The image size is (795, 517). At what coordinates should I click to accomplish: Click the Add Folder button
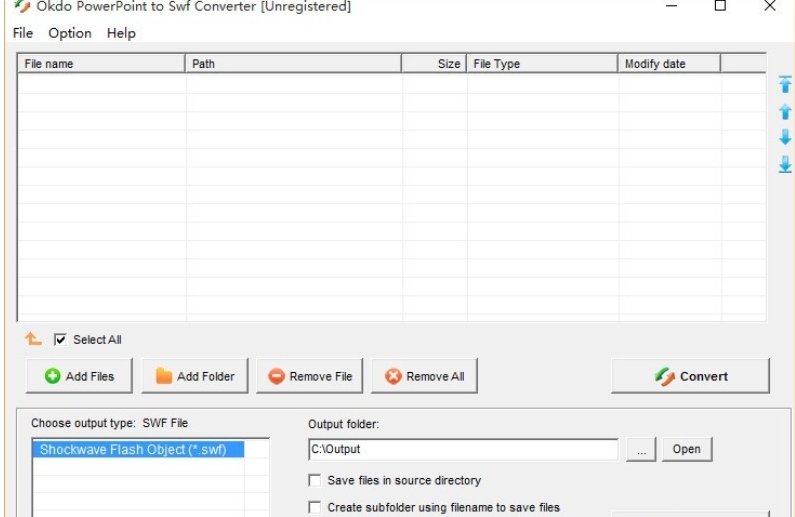tap(195, 376)
